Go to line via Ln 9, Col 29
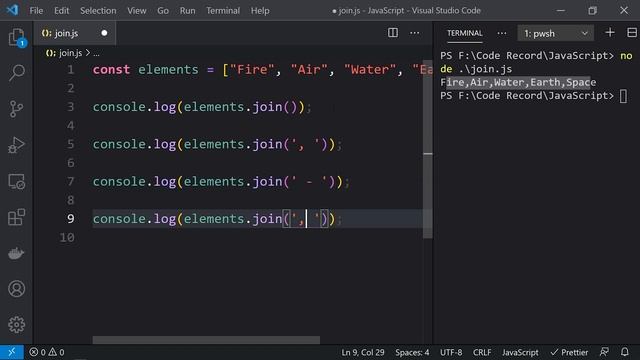This screenshot has width=640, height=360. (363, 352)
